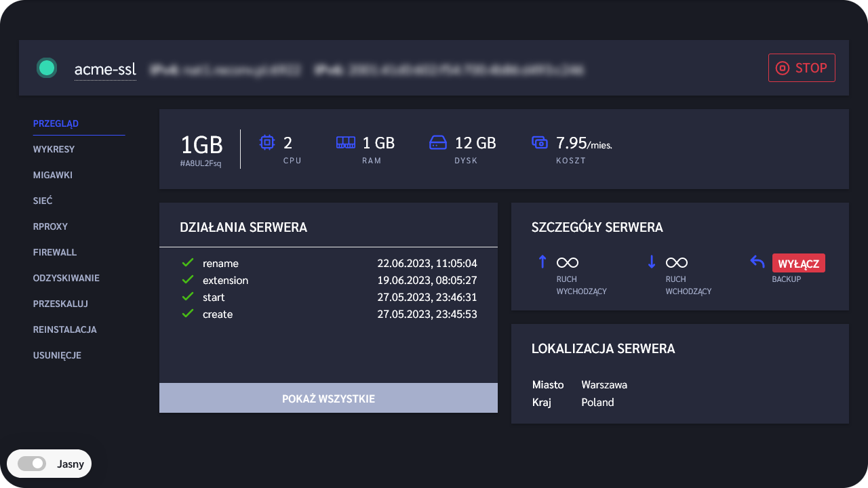Open the MIGAWKI snapshots section

click(53, 175)
